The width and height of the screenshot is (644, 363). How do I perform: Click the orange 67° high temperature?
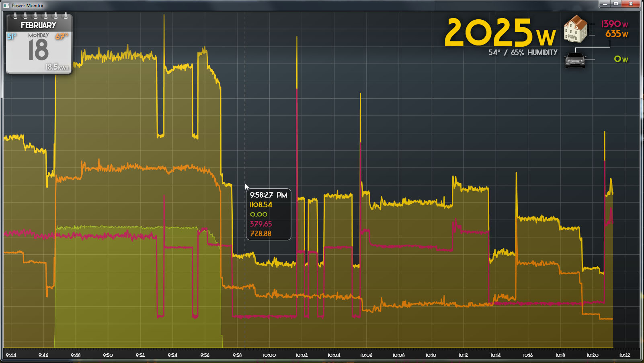[x=62, y=37]
